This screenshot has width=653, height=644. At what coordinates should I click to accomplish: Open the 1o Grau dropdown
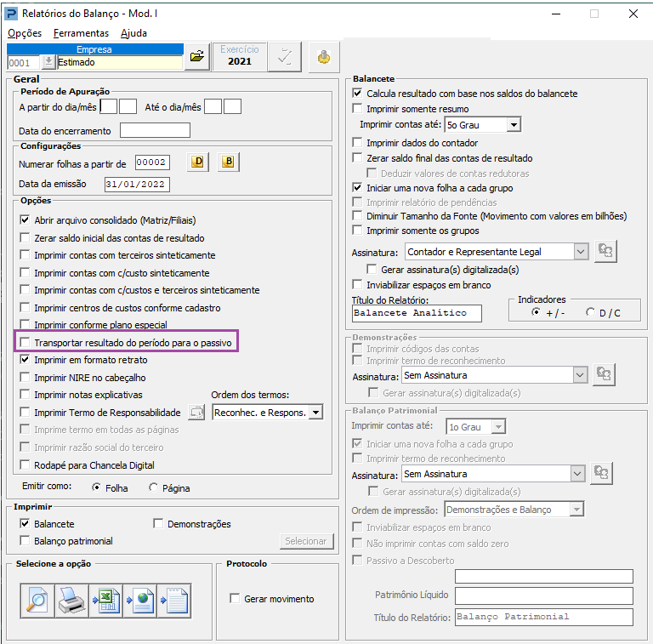point(498,426)
